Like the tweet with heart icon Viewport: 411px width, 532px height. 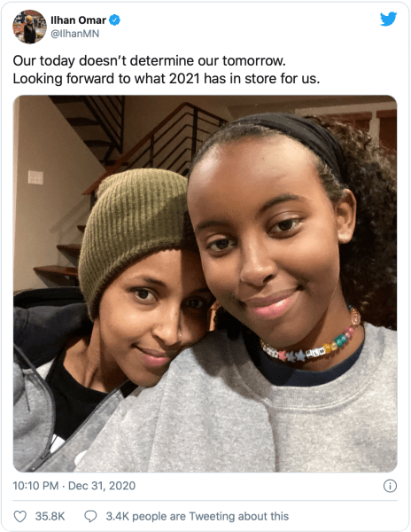point(19,516)
